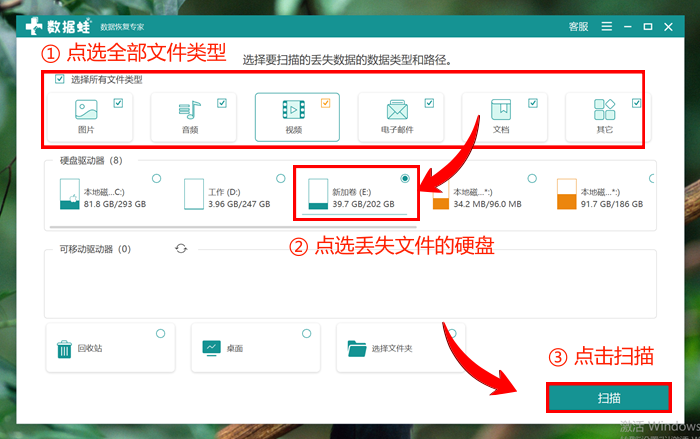This screenshot has width=700, height=439.
Task: Click the 数据蛙 logo icon
Action: (34, 26)
